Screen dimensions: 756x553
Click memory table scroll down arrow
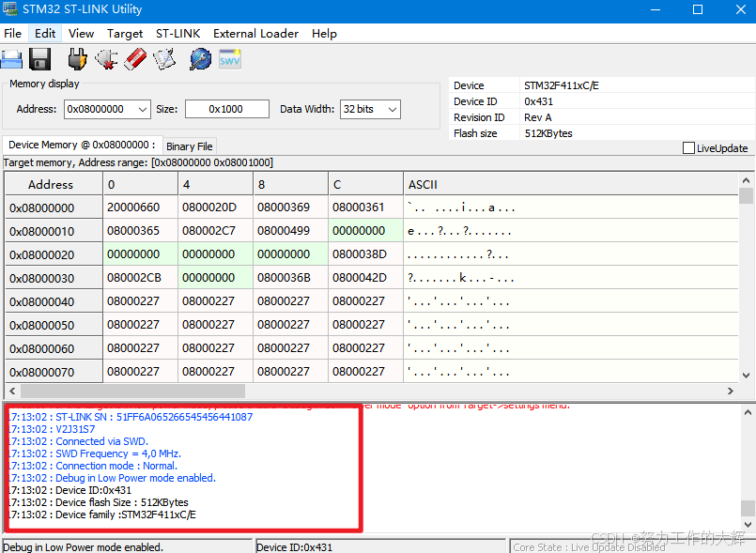(746, 376)
